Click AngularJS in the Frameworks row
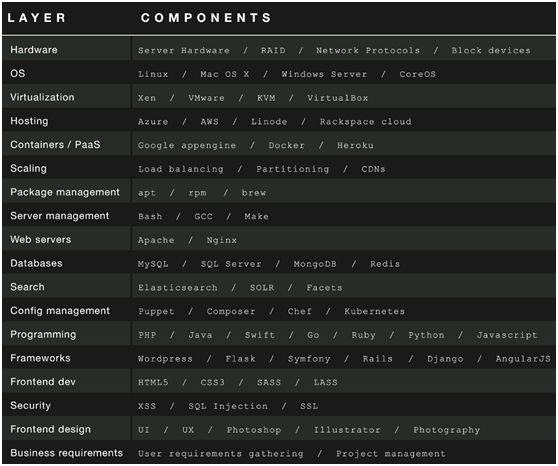Image resolution: width=558 pixels, height=466 pixels. [523, 359]
